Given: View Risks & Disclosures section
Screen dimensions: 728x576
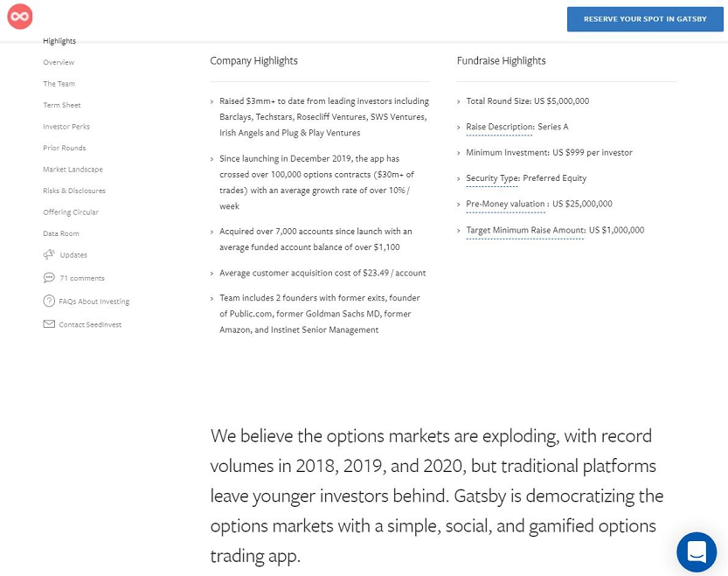Looking at the screenshot, I should tap(74, 191).
